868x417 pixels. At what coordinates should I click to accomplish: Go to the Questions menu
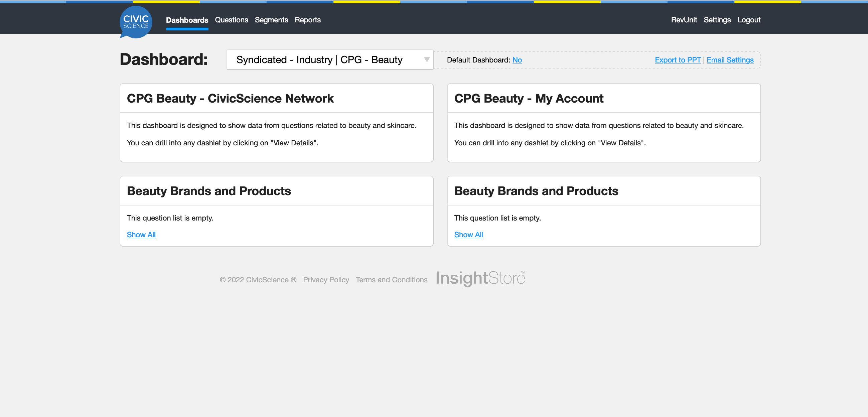[232, 20]
